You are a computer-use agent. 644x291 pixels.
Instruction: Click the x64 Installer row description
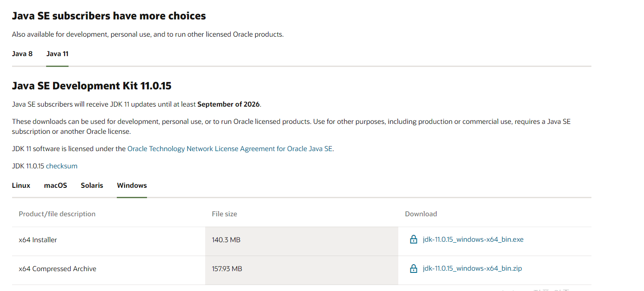[38, 240]
